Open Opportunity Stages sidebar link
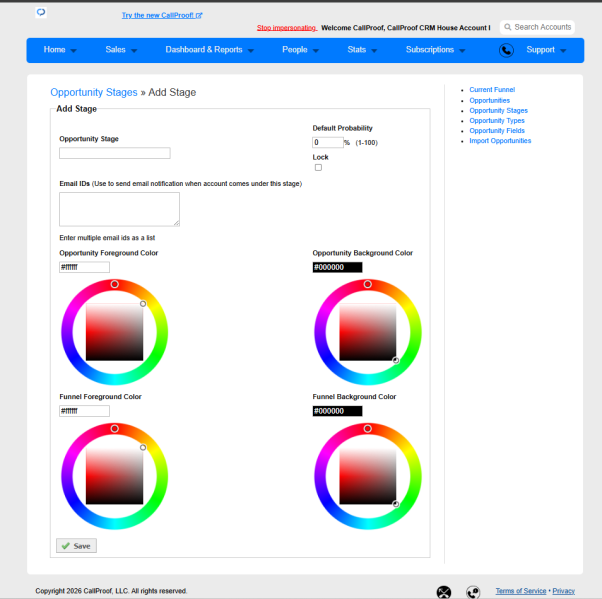The width and height of the screenshot is (602, 599). pos(498,110)
